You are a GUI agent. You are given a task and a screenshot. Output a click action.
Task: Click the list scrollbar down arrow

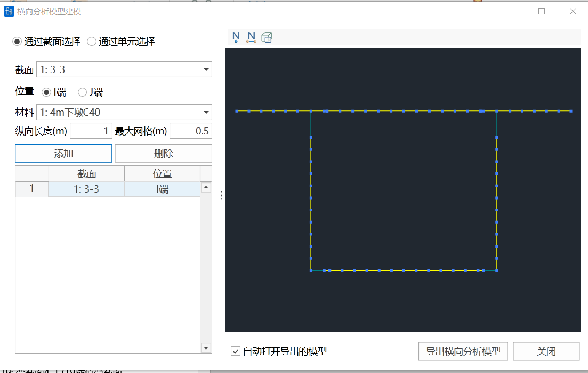coord(206,348)
